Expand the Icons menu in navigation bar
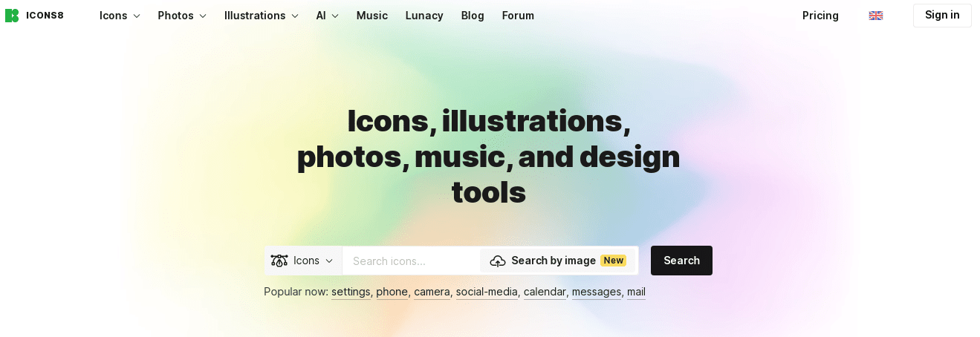Viewport: 980px width, 337px height. click(x=120, y=16)
